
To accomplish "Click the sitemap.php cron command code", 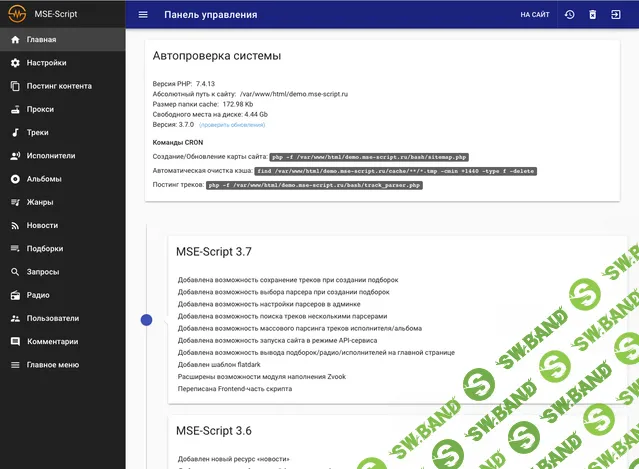I will click(369, 157).
